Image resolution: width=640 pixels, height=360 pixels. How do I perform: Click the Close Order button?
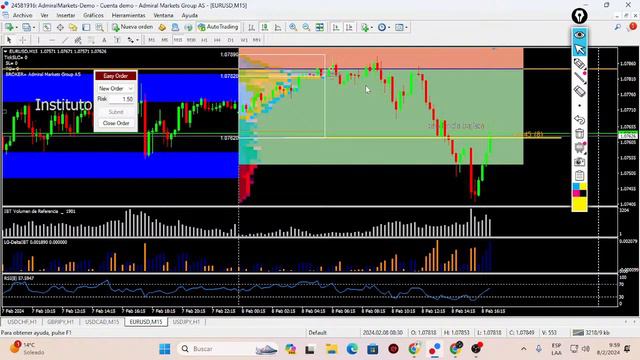coord(116,123)
